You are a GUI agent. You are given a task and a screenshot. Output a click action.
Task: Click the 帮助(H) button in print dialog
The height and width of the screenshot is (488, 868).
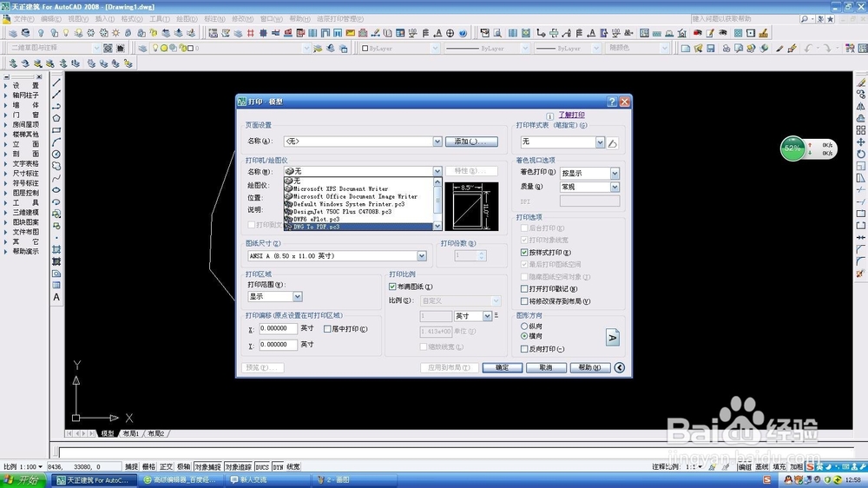(590, 367)
